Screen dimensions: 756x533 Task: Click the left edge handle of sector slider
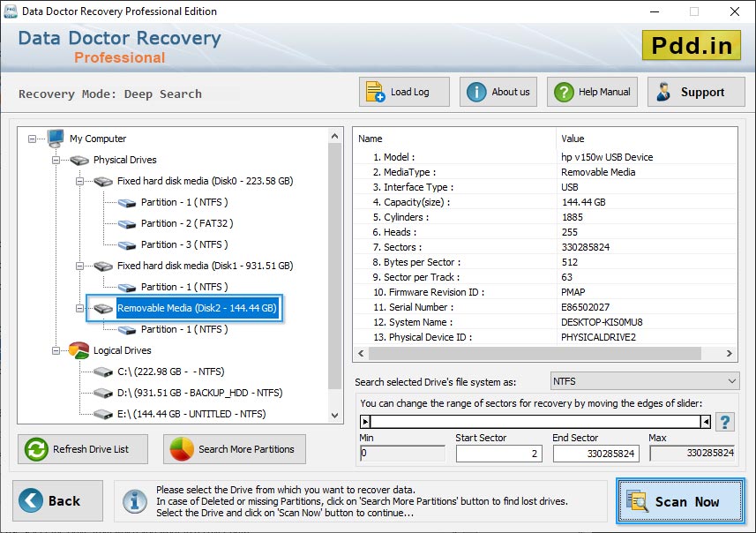pyautogui.click(x=365, y=422)
